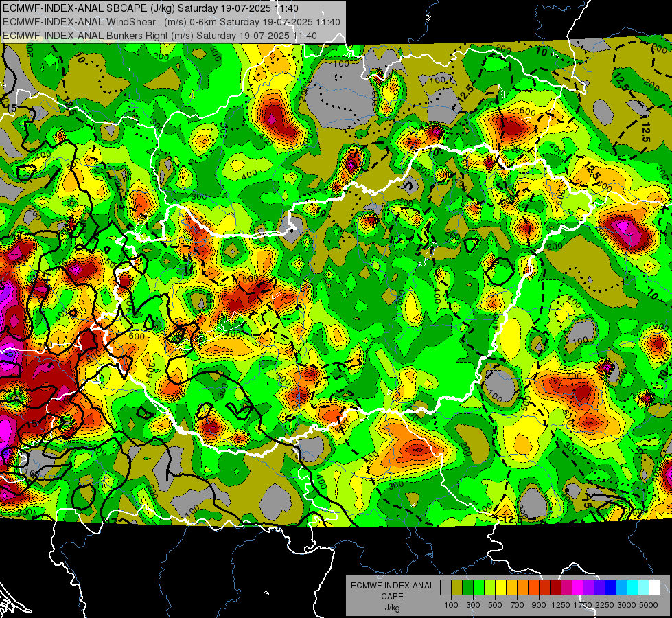Click the legend tick label '700'
Screen dimensions: 672x618
[517, 605]
